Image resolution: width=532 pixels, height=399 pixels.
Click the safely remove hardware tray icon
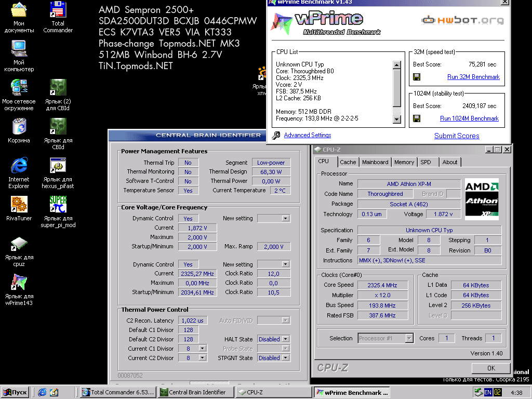click(478, 392)
